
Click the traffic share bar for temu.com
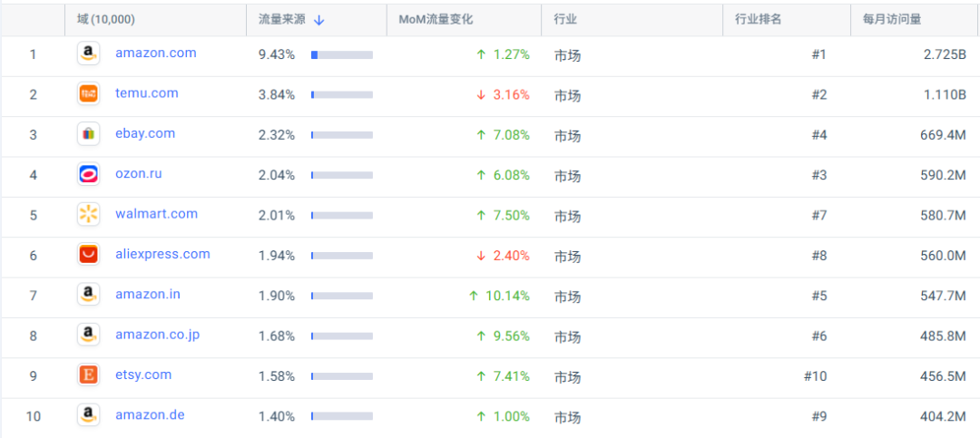pyautogui.click(x=342, y=95)
